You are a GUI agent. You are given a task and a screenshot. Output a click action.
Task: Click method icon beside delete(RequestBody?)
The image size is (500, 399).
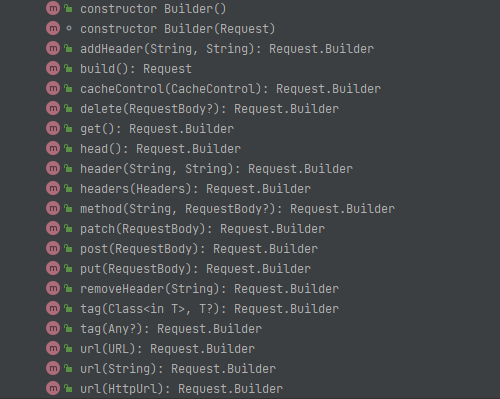click(x=53, y=108)
